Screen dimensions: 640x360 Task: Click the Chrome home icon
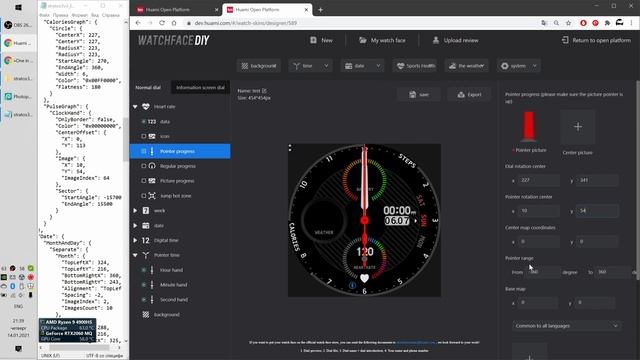[x=174, y=23]
